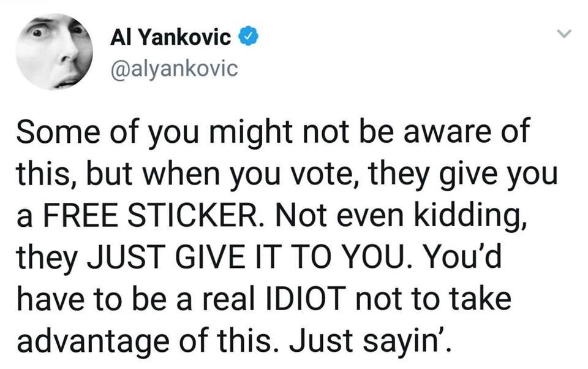Click the Al Yankovic display name
The image size is (588, 369).
tap(170, 38)
